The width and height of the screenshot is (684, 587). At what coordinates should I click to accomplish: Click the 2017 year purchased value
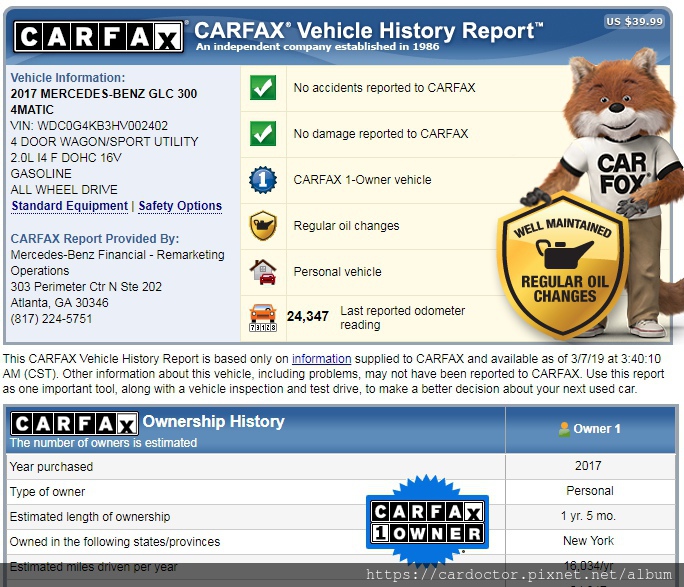(588, 466)
